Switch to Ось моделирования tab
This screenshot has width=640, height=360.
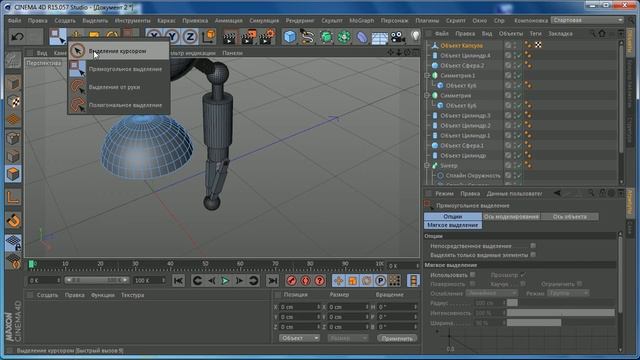(x=511, y=216)
